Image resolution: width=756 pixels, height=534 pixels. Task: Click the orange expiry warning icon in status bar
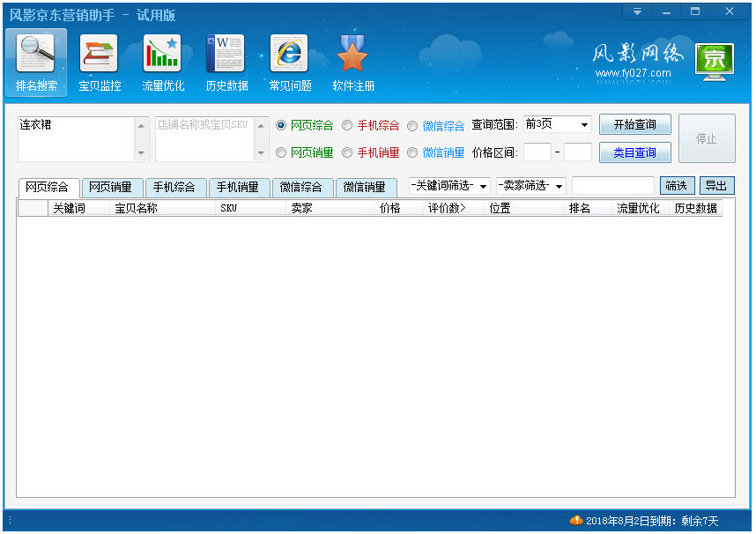[x=576, y=520]
